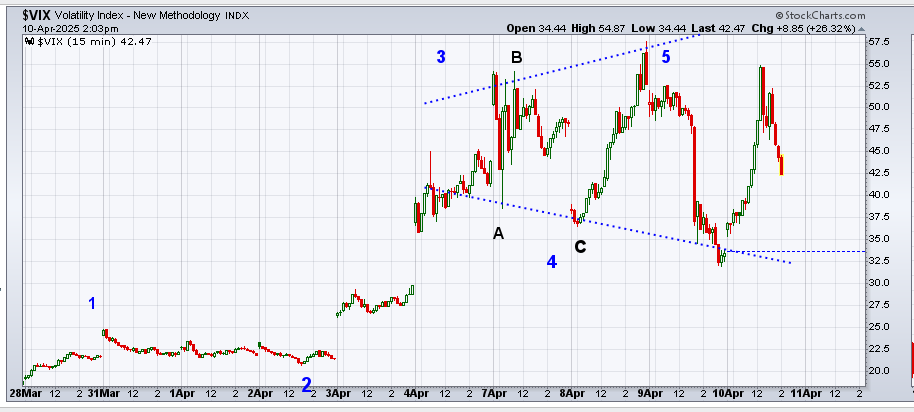Click the 10Apr date axis label
The image size is (914, 412).
[729, 394]
